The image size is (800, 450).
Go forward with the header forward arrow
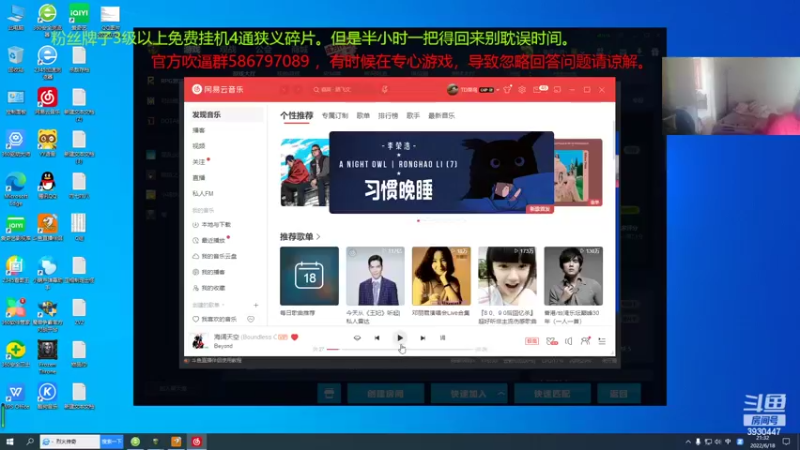(298, 89)
